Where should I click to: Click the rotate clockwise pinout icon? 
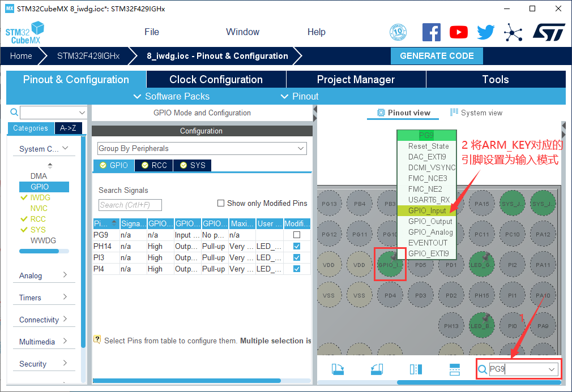click(338, 369)
